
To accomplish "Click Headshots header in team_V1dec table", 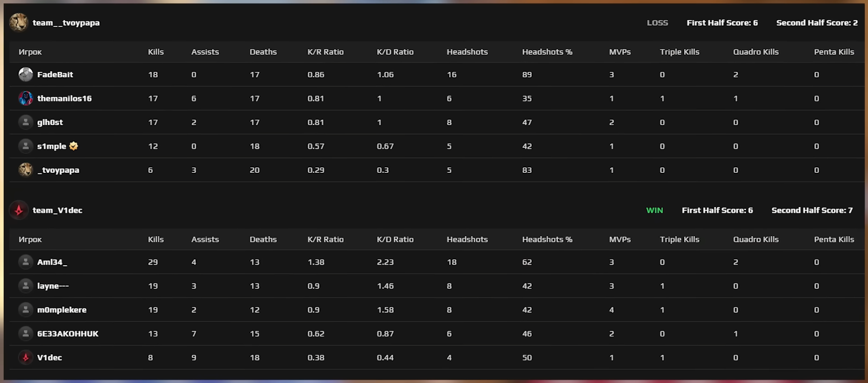I will click(x=467, y=239).
